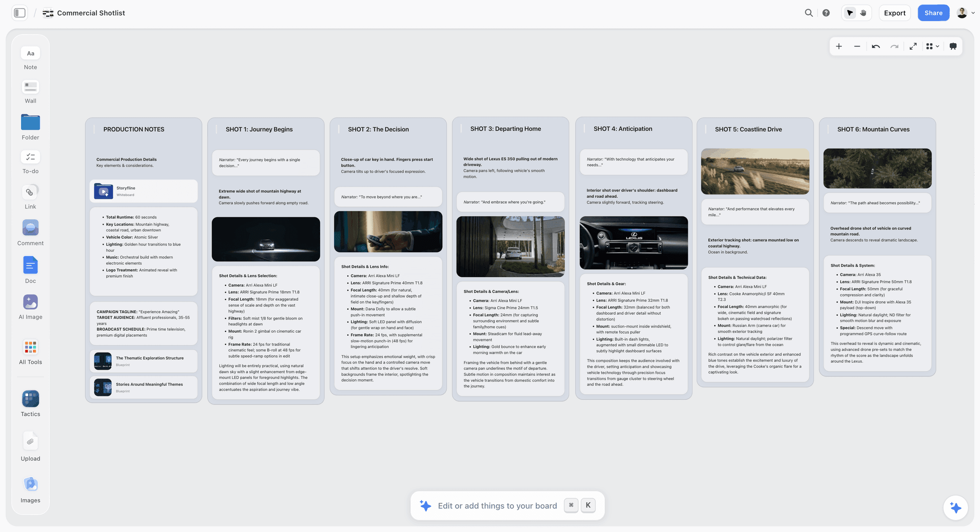Select the Shot 4 dashboard image
The image size is (980, 532).
click(634, 243)
